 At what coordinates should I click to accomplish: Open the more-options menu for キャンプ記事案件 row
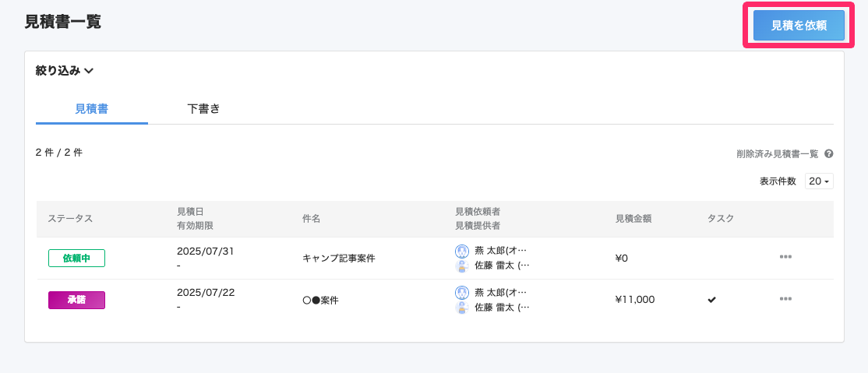(x=785, y=257)
